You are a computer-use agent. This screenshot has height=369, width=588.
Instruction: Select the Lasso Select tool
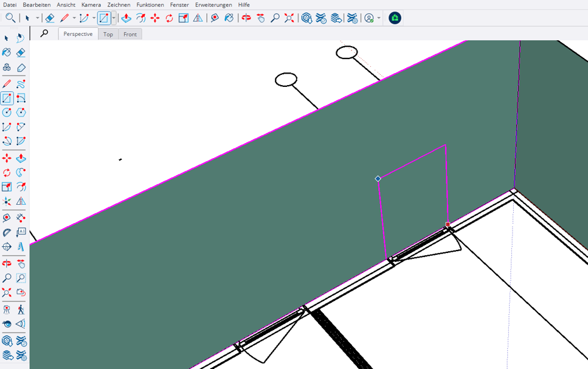21,38
